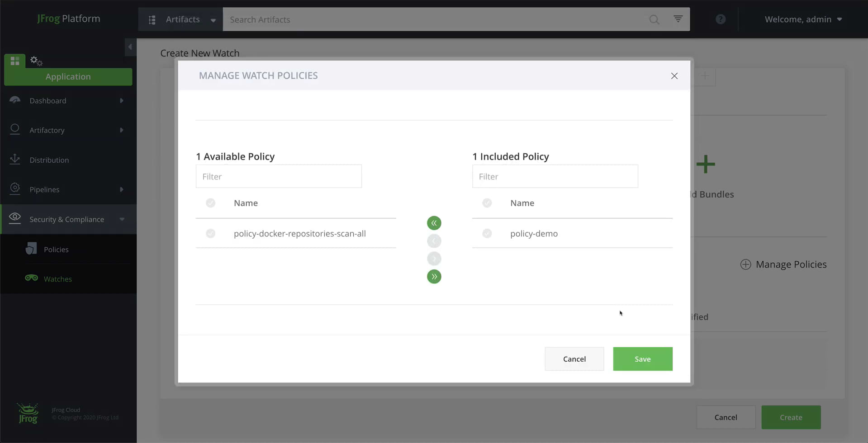Click the Policies icon in sidebar
This screenshot has width=868, height=443.
point(31,249)
